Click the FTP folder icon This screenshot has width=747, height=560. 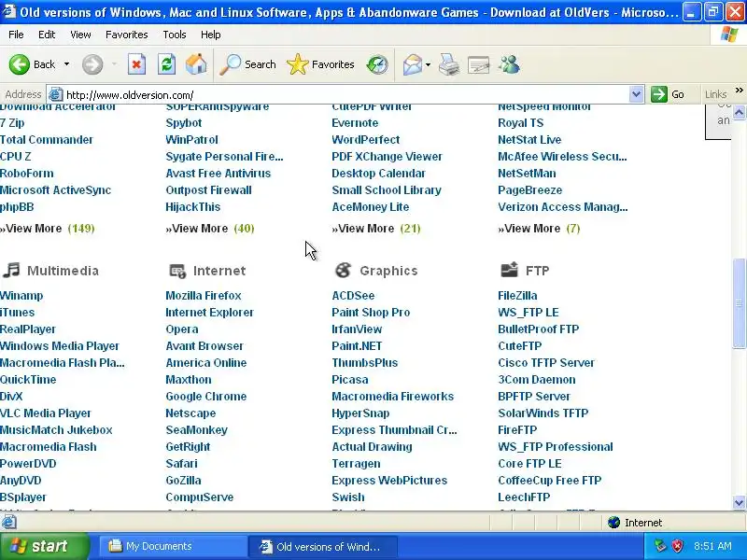point(509,270)
